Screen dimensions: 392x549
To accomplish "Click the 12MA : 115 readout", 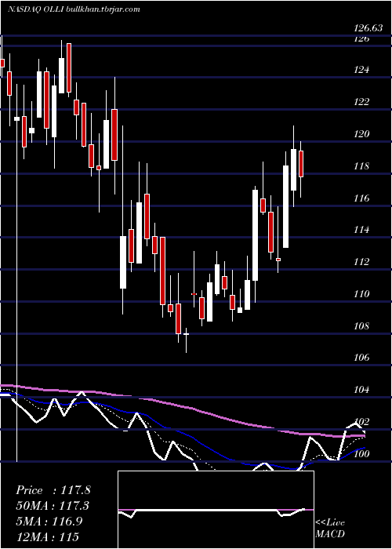I will (47, 536).
